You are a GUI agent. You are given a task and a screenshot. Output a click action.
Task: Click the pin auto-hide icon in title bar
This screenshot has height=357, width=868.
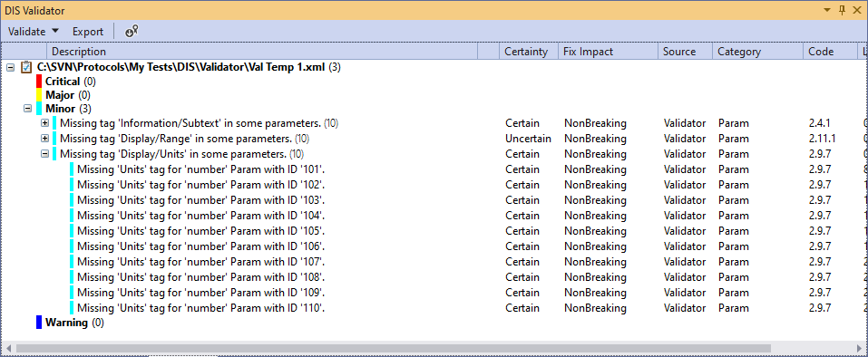[x=843, y=10]
